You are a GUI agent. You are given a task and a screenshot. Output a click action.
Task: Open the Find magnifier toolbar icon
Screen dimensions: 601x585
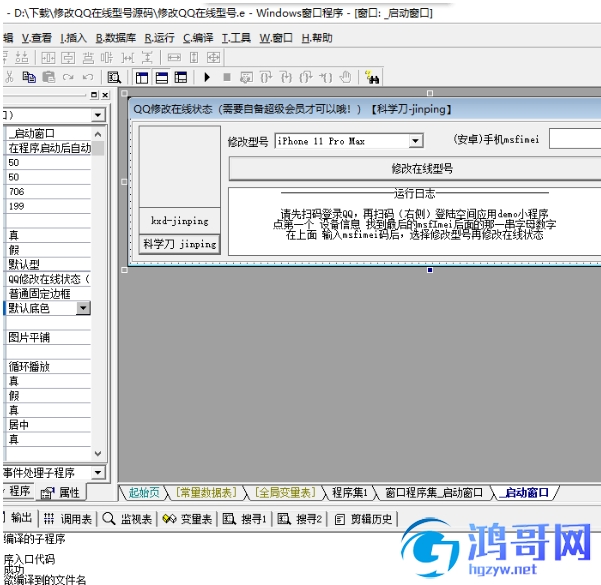pos(114,77)
